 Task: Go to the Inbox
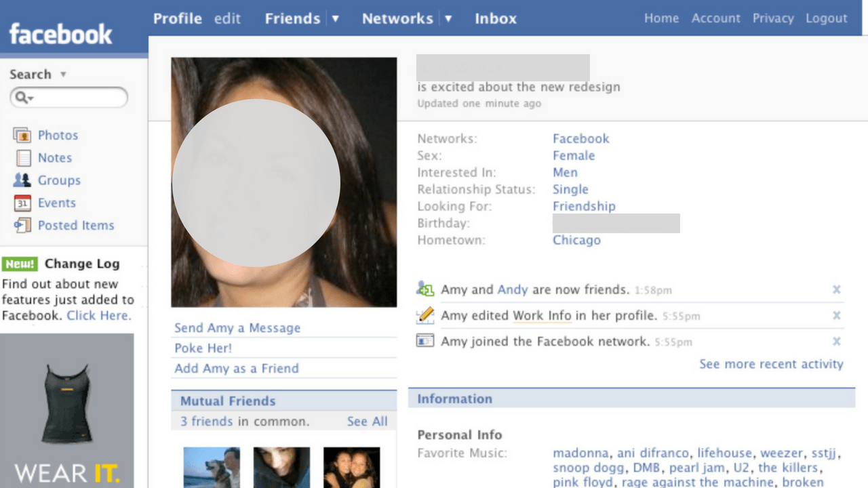(496, 18)
